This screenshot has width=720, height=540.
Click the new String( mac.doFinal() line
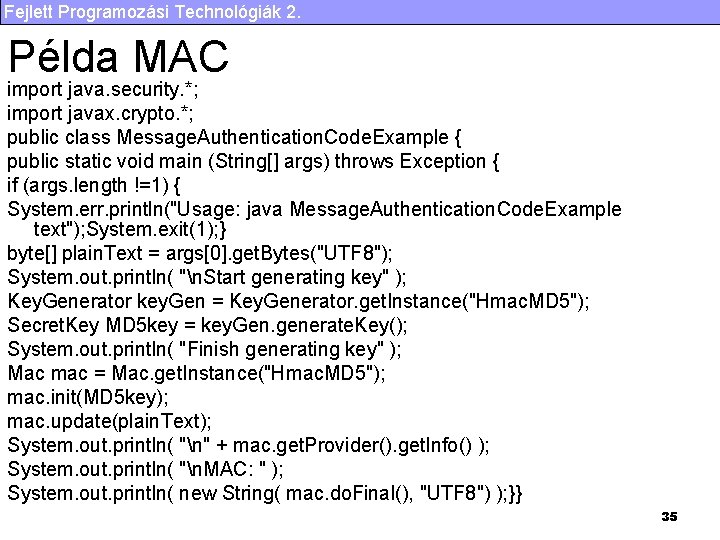(x=265, y=494)
